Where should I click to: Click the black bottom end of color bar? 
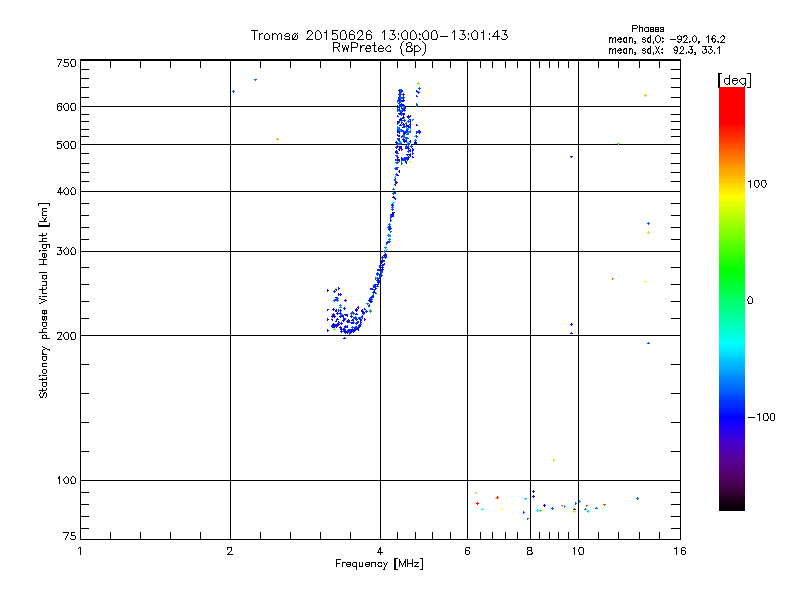click(x=732, y=503)
